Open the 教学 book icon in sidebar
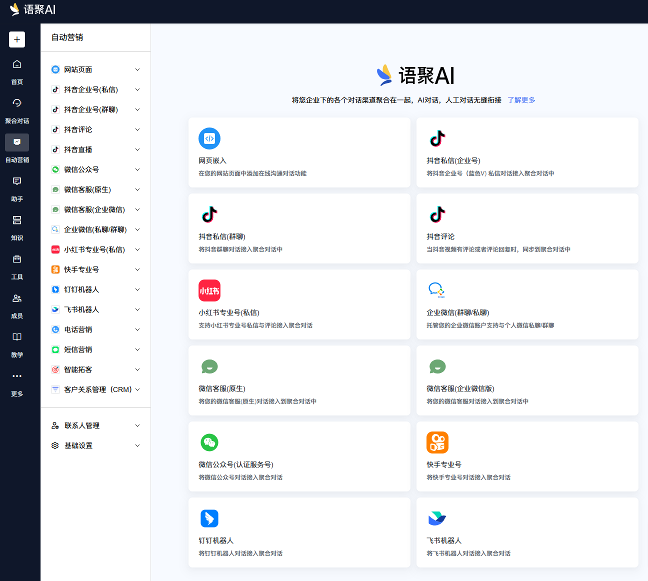The image size is (648, 581). (x=17, y=337)
